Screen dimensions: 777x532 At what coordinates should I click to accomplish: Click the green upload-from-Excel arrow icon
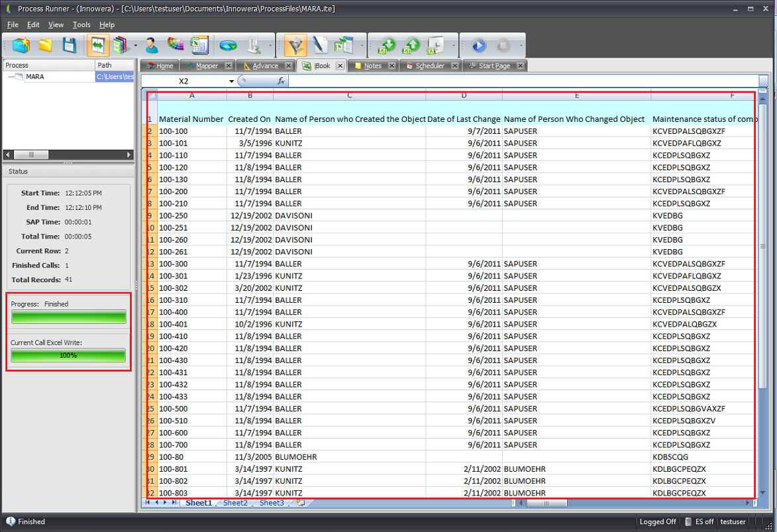tap(411, 46)
